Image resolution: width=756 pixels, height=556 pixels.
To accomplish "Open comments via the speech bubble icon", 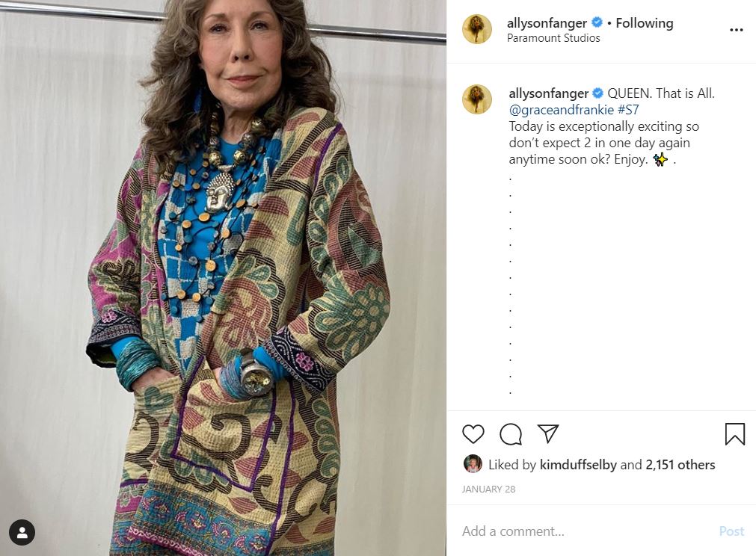I will click(x=511, y=434).
